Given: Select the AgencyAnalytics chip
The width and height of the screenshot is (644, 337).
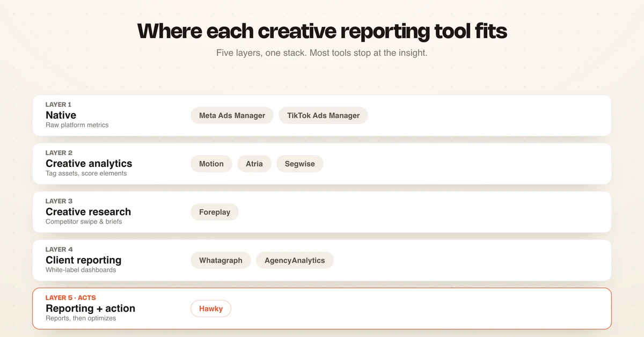Looking at the screenshot, I should (x=295, y=260).
